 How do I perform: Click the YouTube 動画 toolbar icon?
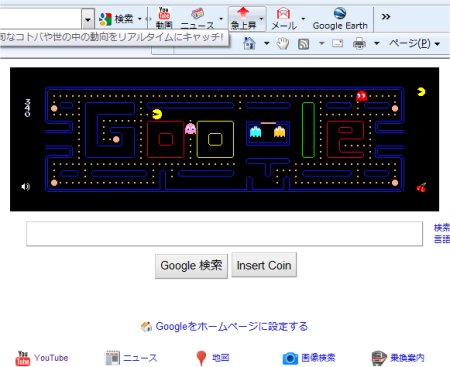pyautogui.click(x=164, y=18)
